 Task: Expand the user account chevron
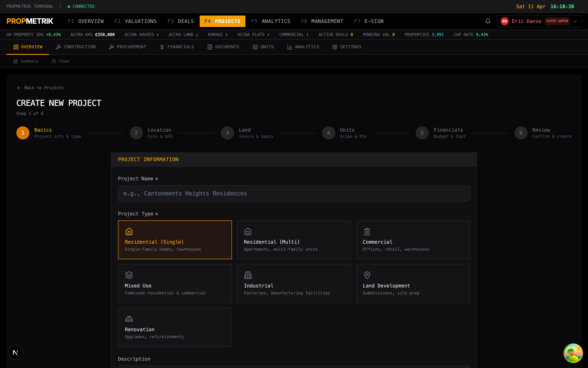575,21
